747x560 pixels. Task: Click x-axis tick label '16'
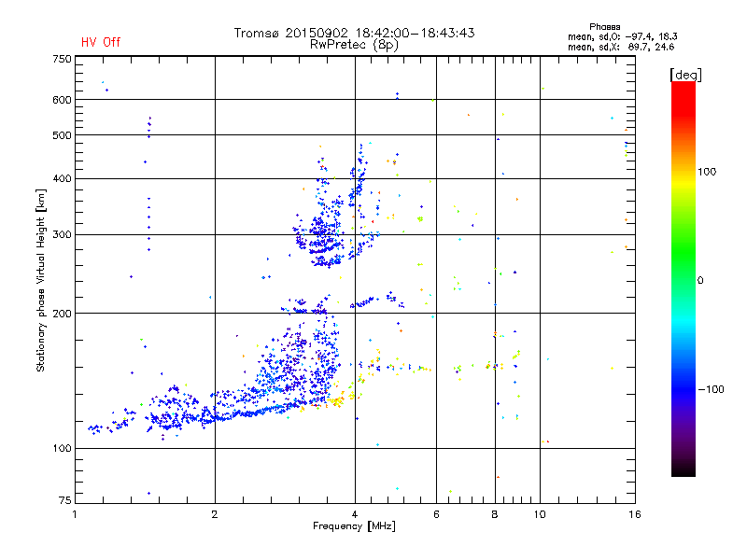(635, 514)
